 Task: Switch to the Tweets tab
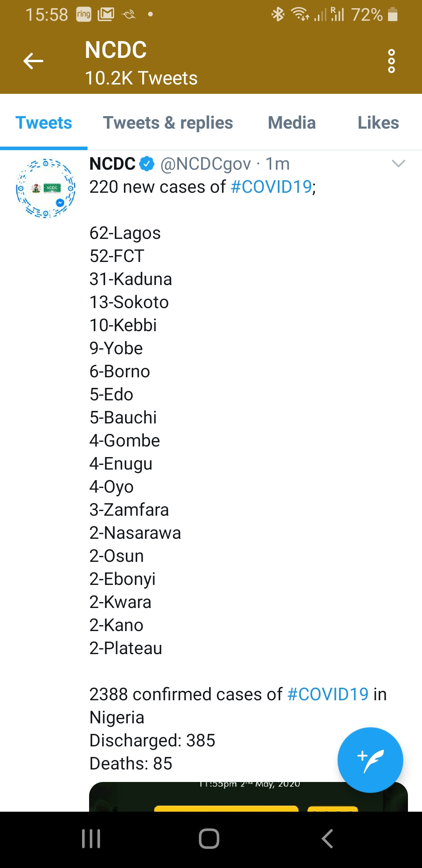(x=44, y=123)
